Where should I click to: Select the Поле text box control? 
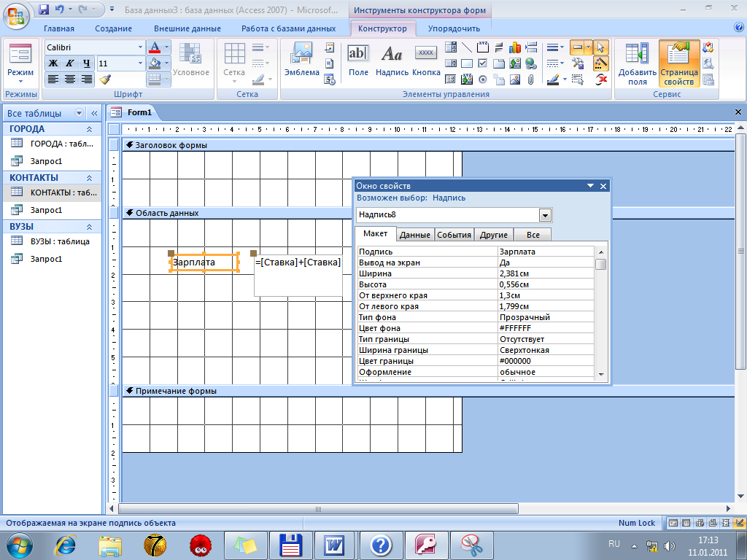(358, 60)
